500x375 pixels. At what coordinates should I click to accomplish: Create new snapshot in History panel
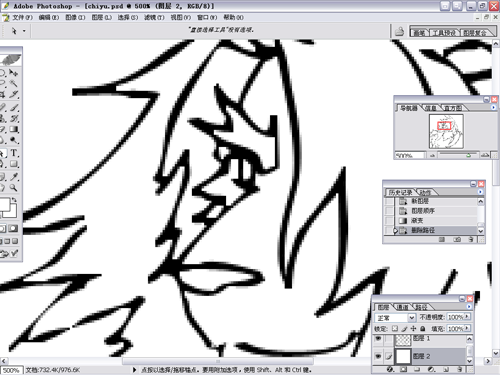pos(458,239)
